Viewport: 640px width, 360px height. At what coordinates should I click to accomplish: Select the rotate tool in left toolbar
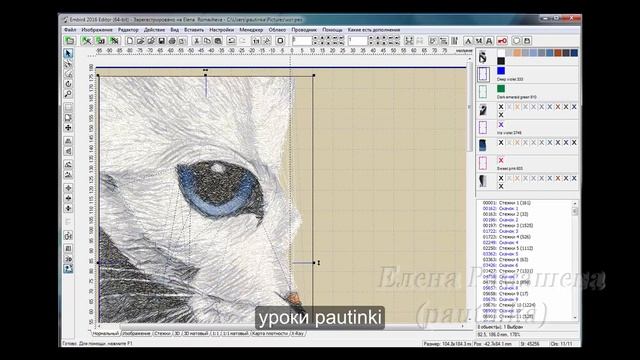[x=68, y=84]
